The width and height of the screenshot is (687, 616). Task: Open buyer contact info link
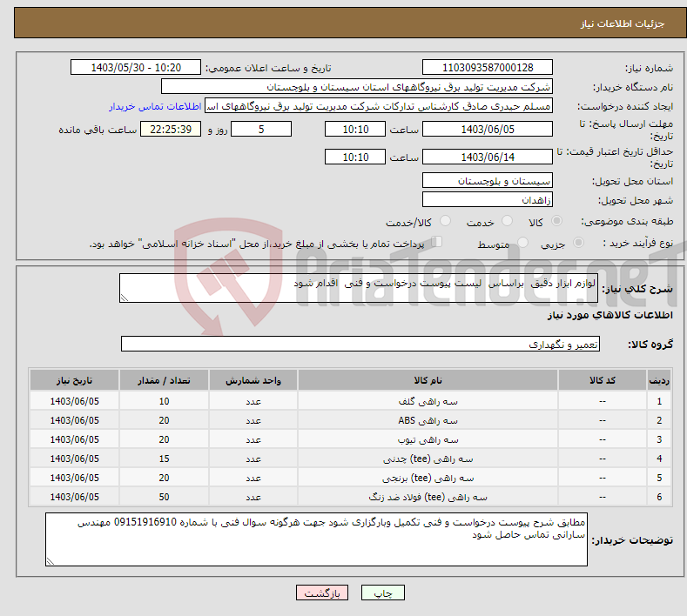(x=155, y=106)
